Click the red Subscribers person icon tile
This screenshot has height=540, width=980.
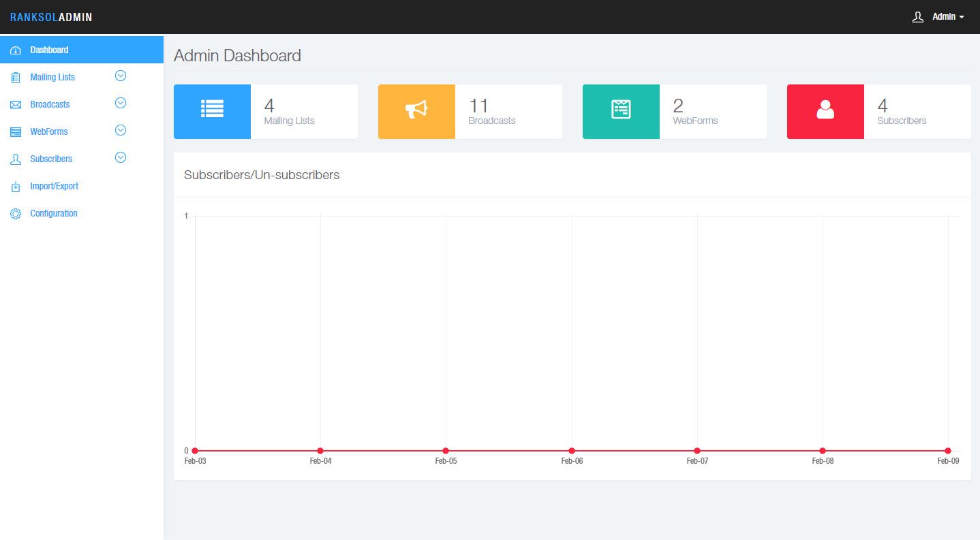[x=825, y=112]
